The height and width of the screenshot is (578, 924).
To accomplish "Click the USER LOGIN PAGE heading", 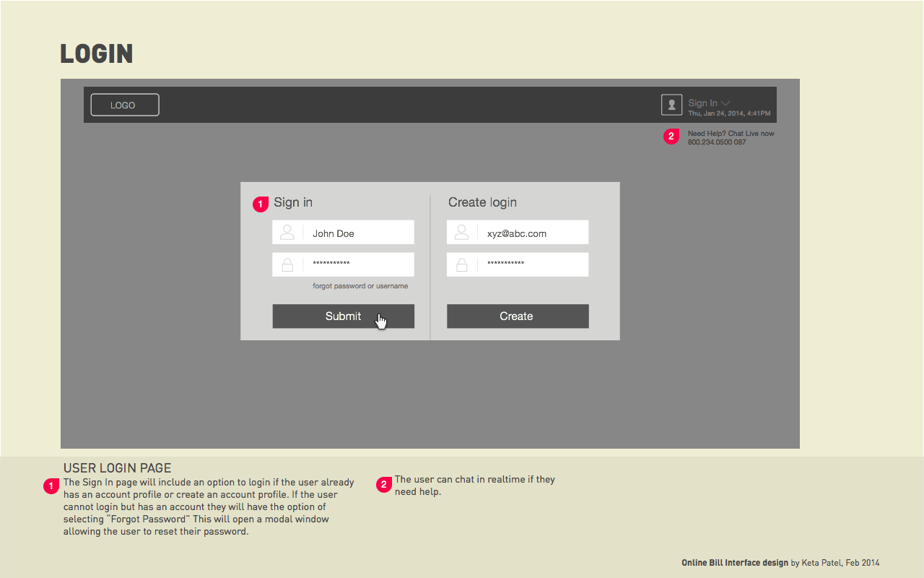I will [118, 468].
